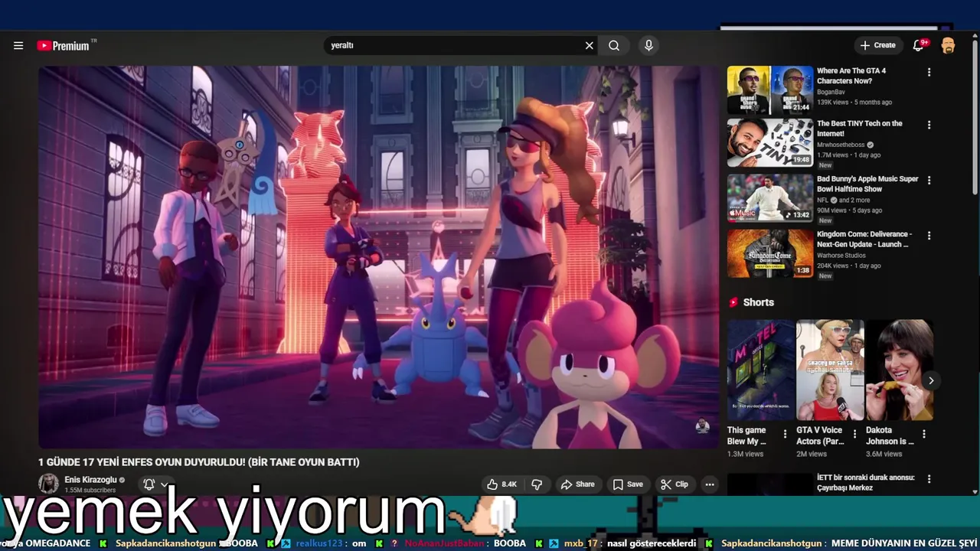Open the Warhorse Studios channel name
Viewport: 980px width, 551px height.
(x=841, y=256)
